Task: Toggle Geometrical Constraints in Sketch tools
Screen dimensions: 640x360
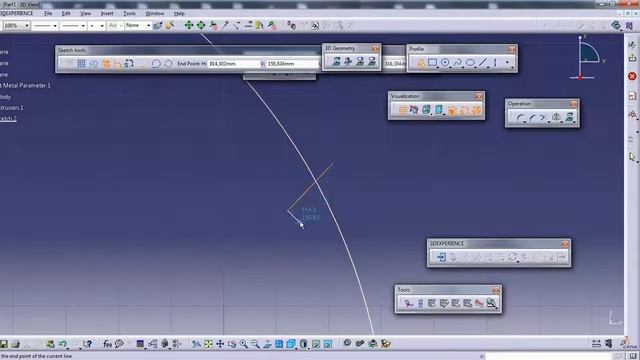Action: (x=118, y=64)
